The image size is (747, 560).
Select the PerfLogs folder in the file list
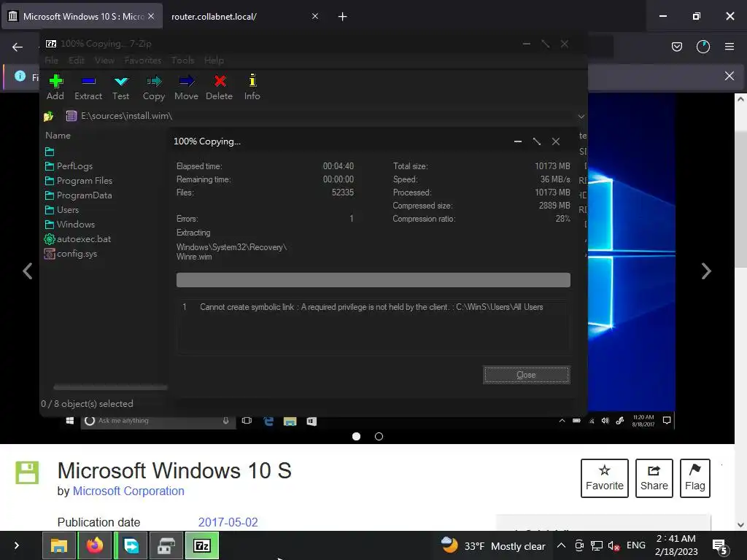point(75,166)
